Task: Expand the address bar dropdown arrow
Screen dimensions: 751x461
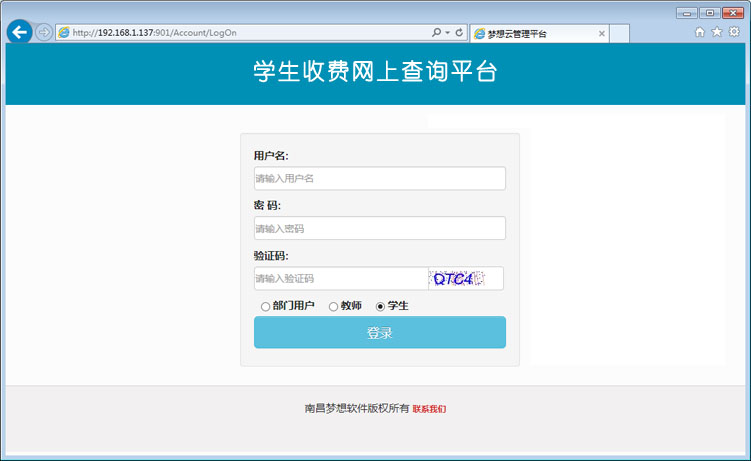Action: tap(447, 33)
